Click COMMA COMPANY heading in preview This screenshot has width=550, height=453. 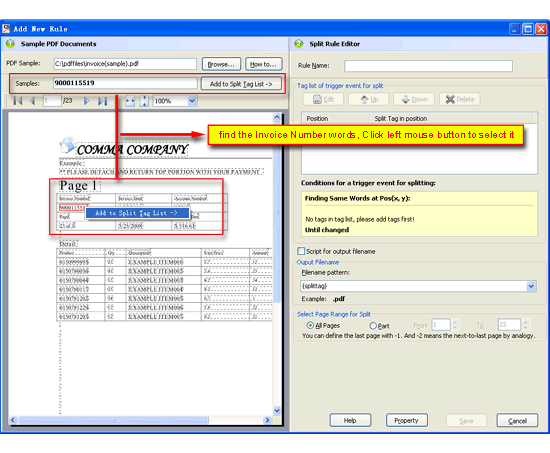coord(132,150)
